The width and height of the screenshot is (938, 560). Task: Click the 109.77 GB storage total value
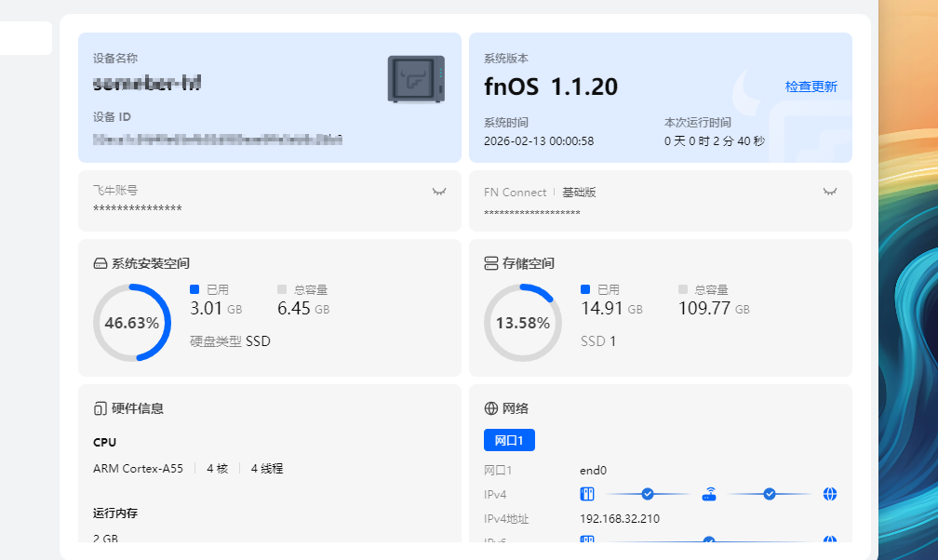pos(714,309)
